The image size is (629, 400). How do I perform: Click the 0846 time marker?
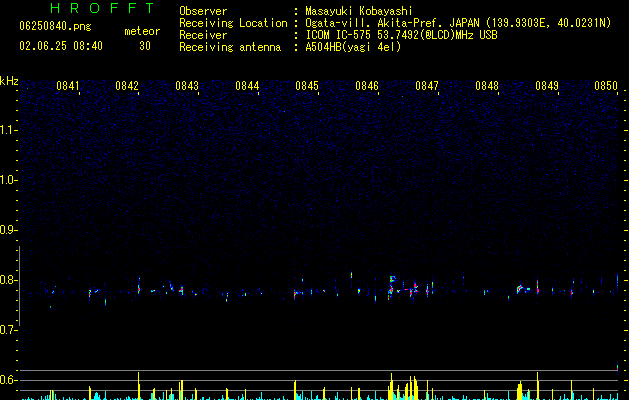pos(367,86)
